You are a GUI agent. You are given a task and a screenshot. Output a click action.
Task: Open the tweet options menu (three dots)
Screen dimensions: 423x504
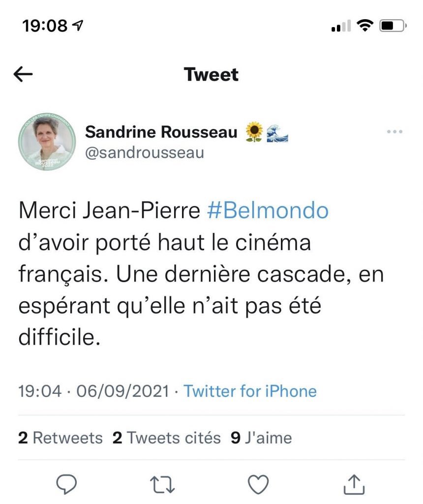pos(395,132)
